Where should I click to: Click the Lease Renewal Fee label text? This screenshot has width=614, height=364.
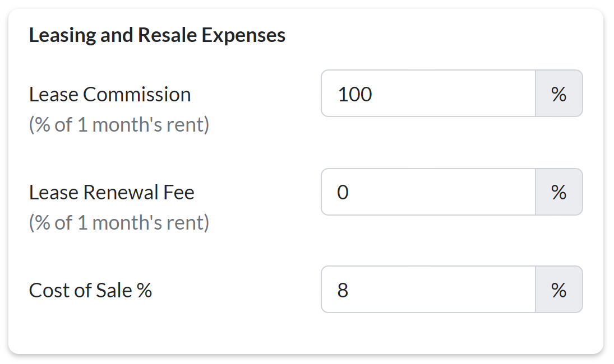(x=112, y=193)
